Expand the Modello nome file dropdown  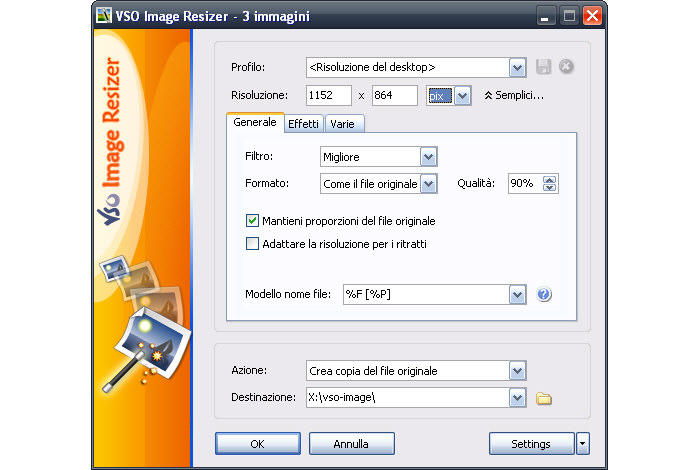point(517,295)
